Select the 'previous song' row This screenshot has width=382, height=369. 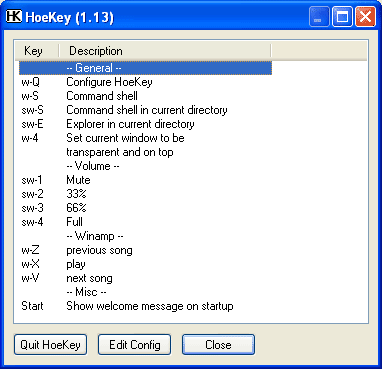click(146, 250)
